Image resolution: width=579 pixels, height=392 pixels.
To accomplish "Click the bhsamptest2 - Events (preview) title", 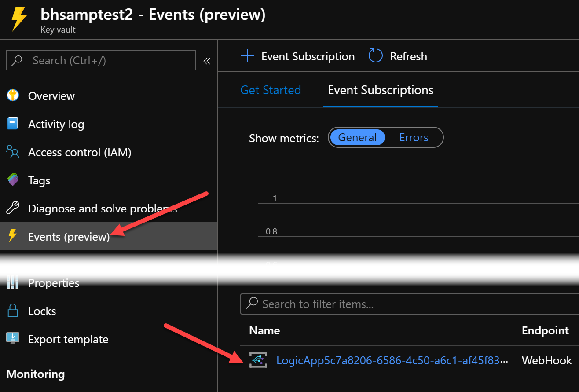I will (x=153, y=15).
